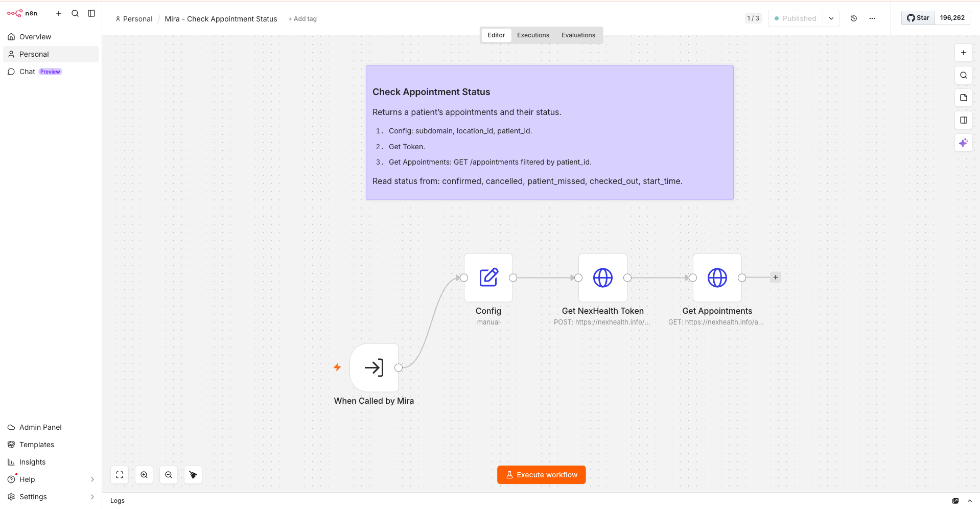Click the POST nexhealth URL subtitle

pos(602,322)
